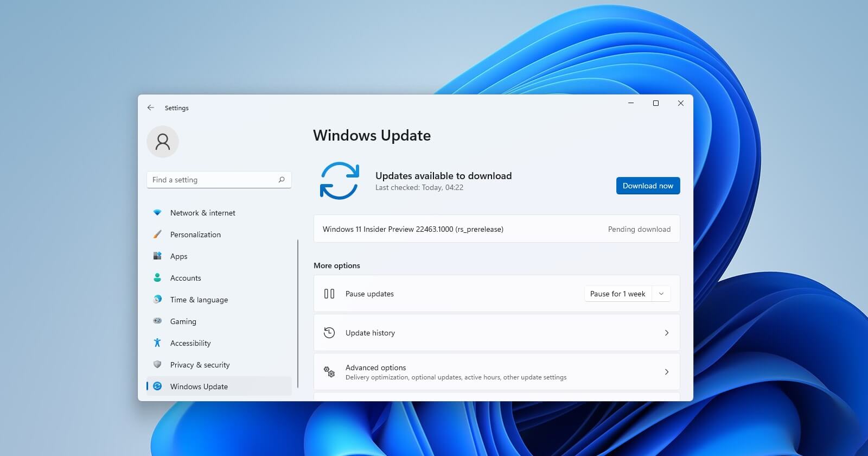Expand Update history chevron

point(667,333)
